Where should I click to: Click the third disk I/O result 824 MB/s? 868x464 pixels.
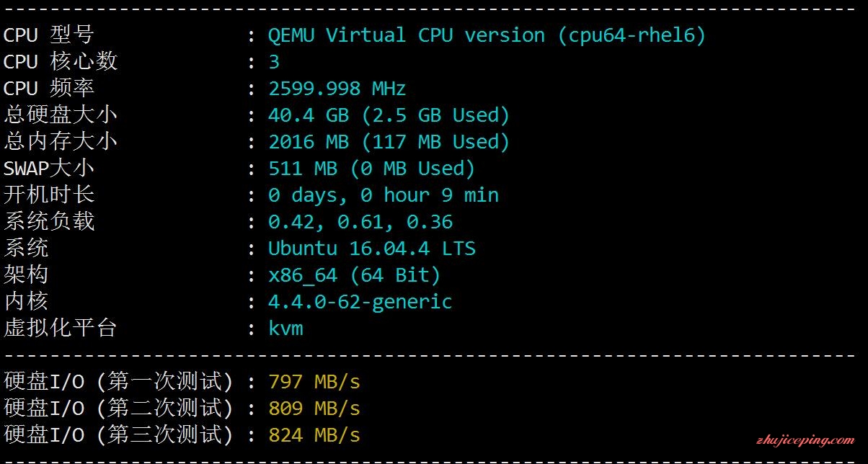[314, 435]
